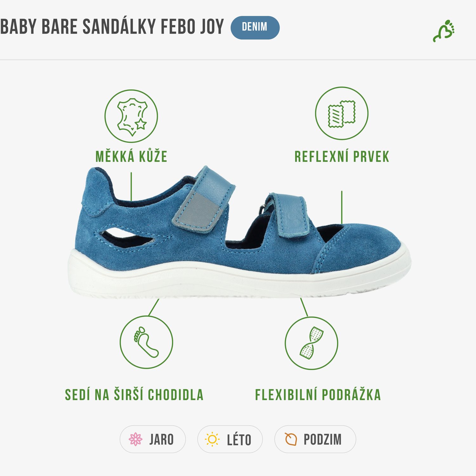476x476 pixels.
Task: Click the green footprint logo
Action: [x=444, y=31]
